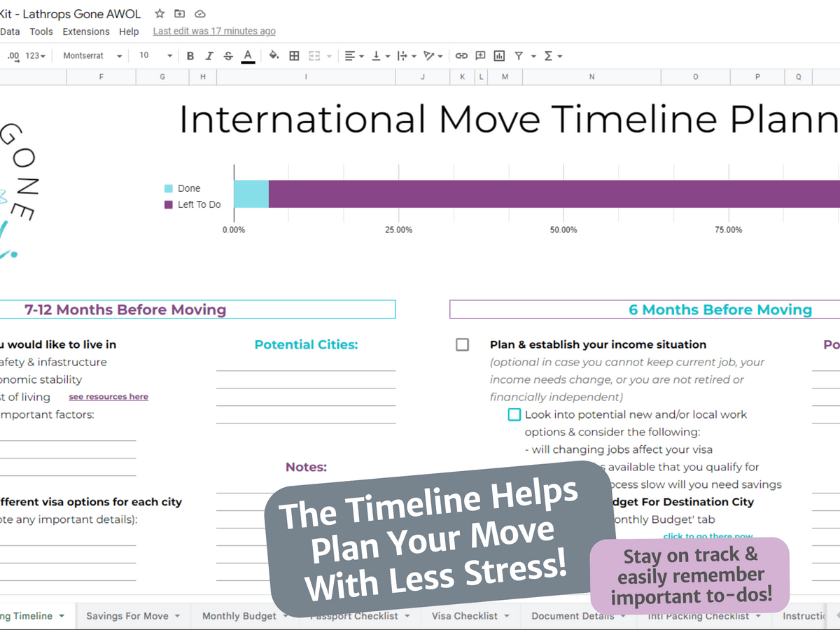Screen dimensions: 840x630
Task: Open 'Last edit was 17 minutes ago' history
Action: pos(214,31)
